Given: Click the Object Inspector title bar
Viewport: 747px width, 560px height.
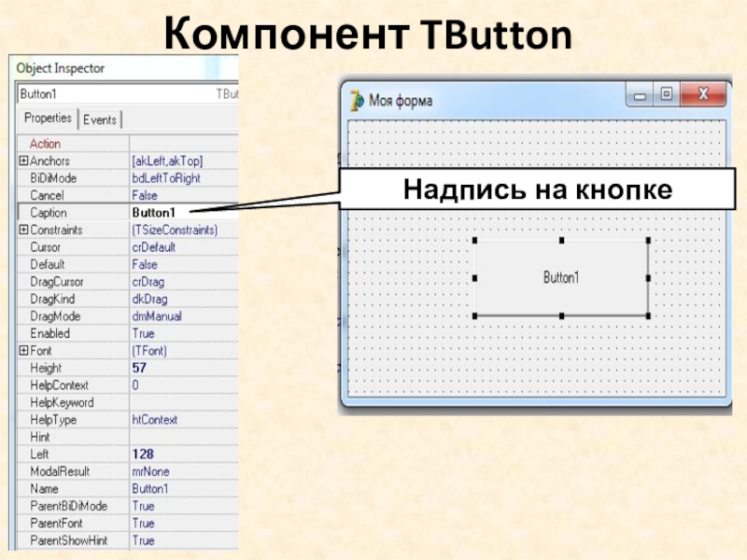Looking at the screenshot, I should (x=124, y=68).
